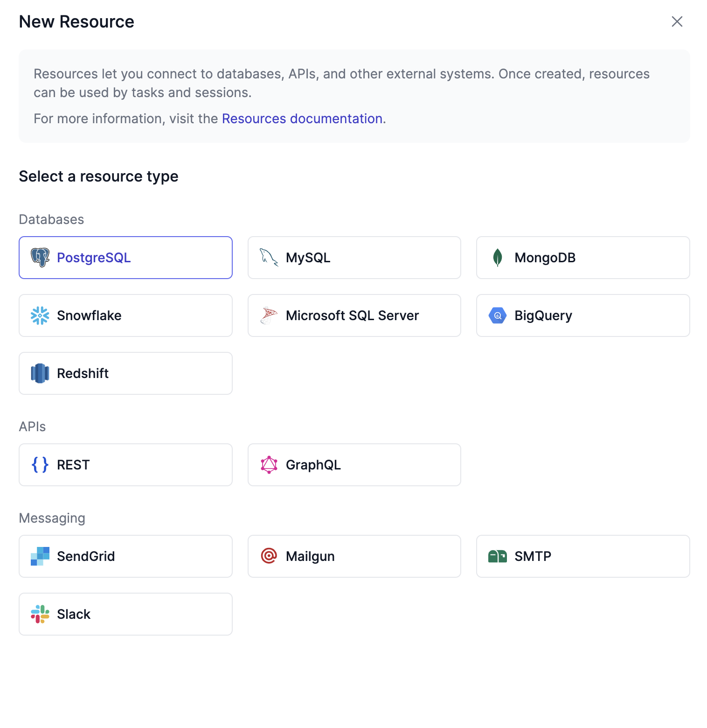Click the MongoDB leaf icon
Image resolution: width=707 pixels, height=728 pixels.
tap(498, 258)
